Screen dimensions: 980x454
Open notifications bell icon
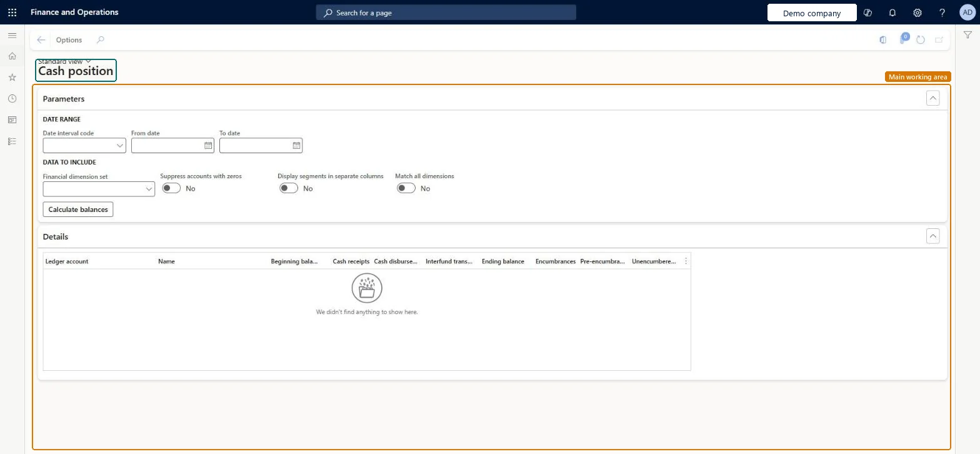892,13
